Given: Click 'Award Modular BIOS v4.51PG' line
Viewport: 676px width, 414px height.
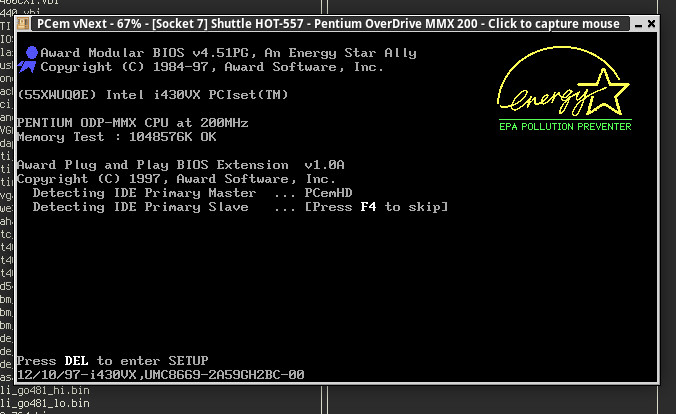Looking at the screenshot, I should [228, 53].
